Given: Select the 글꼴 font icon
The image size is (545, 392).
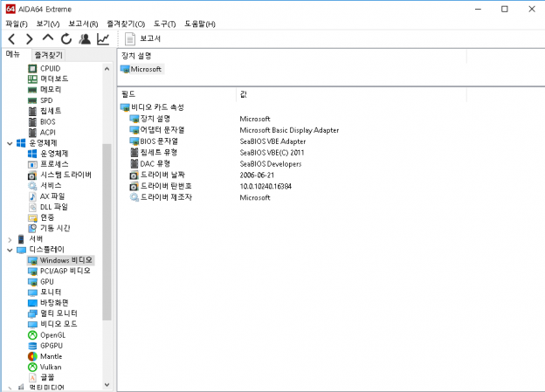Looking at the screenshot, I should pos(32,377).
